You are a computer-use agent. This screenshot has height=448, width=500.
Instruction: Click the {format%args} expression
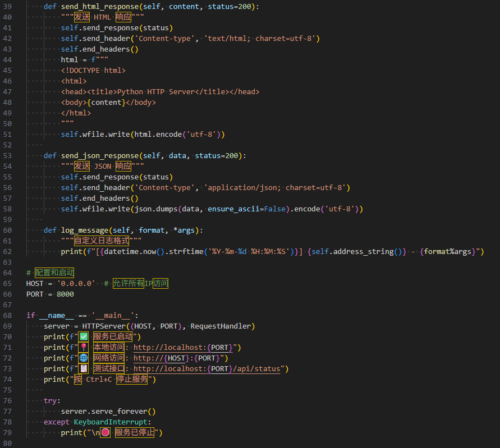(x=448, y=251)
